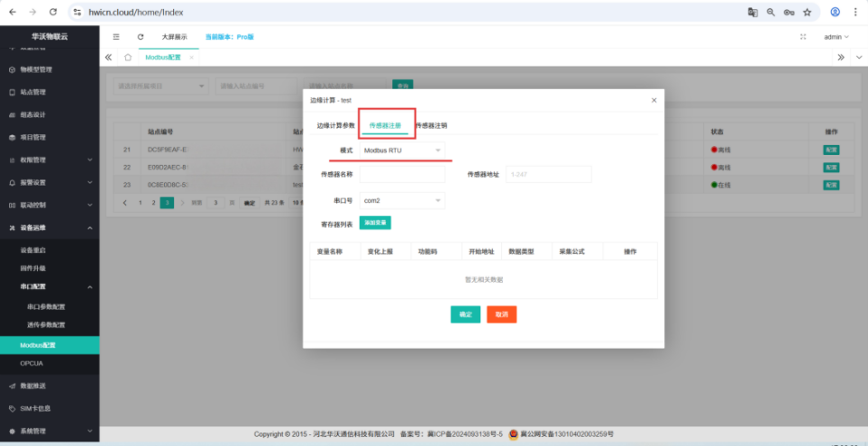
Task: Click the 添加变量 button
Action: tap(375, 223)
